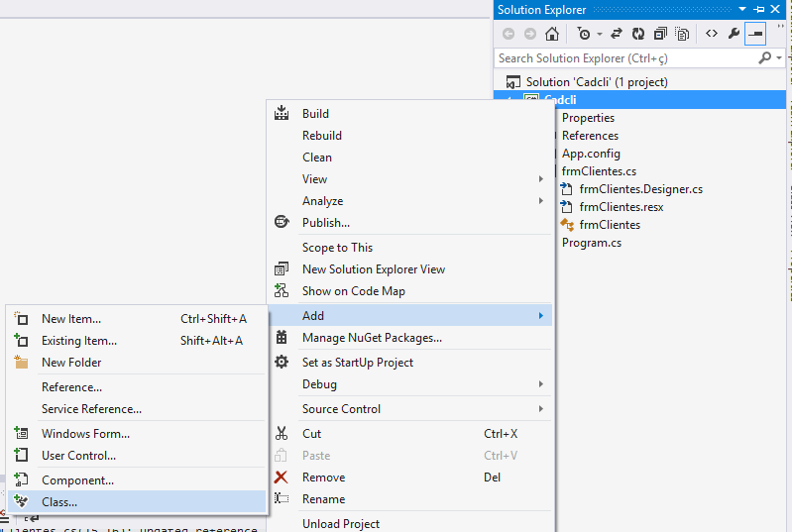Toggle the Preview Selected Items button
Screen dimensions: 792x532
pyautogui.click(x=756, y=34)
